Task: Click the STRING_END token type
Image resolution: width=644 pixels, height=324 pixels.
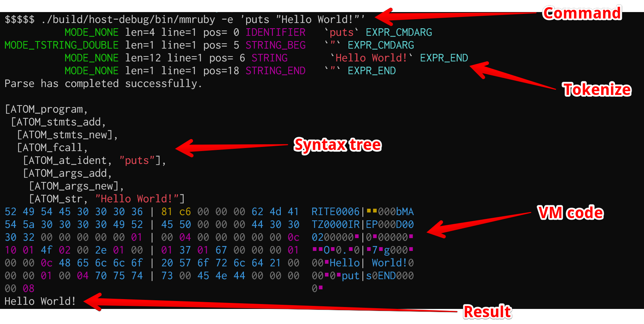Action: click(276, 71)
